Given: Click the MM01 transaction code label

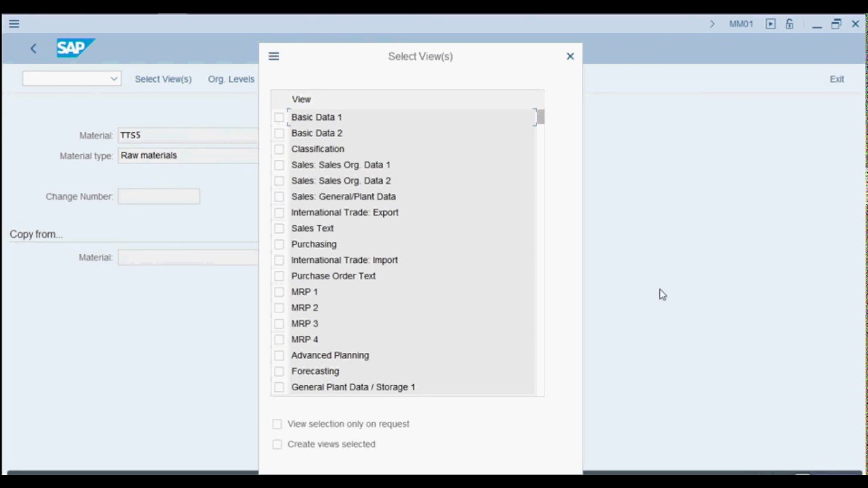Looking at the screenshot, I should click(x=741, y=24).
